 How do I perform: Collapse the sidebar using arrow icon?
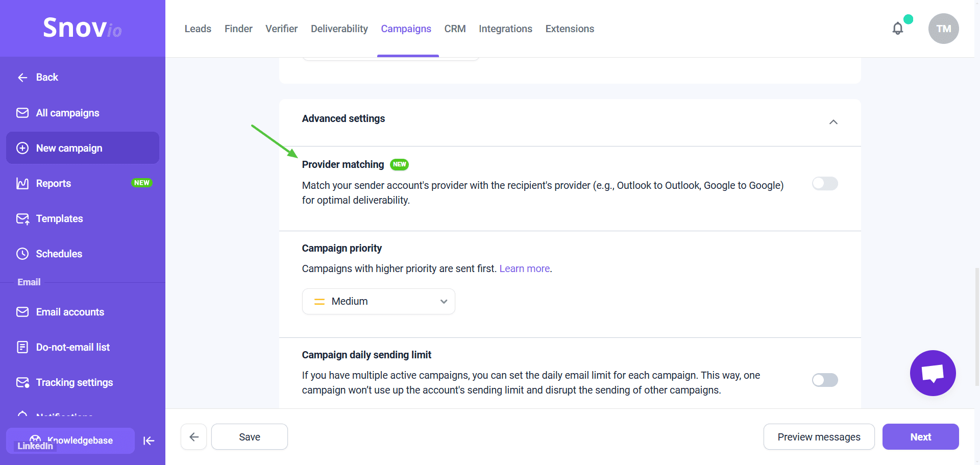[149, 440]
